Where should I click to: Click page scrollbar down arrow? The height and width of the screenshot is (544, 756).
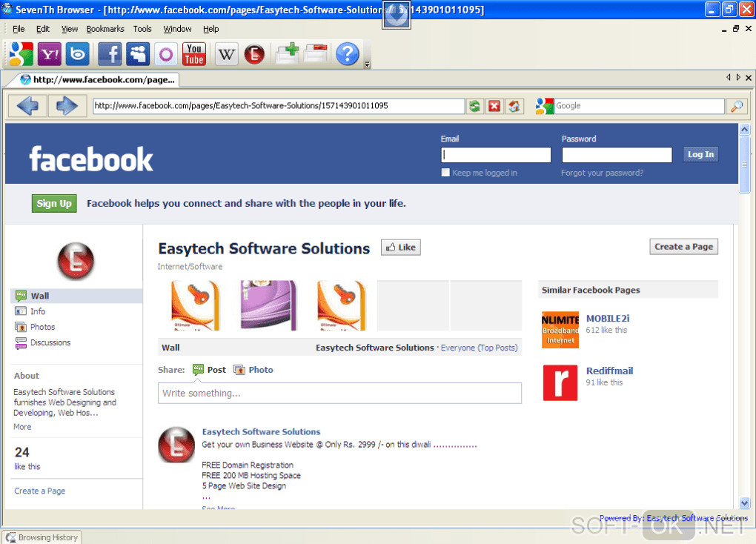(x=744, y=503)
